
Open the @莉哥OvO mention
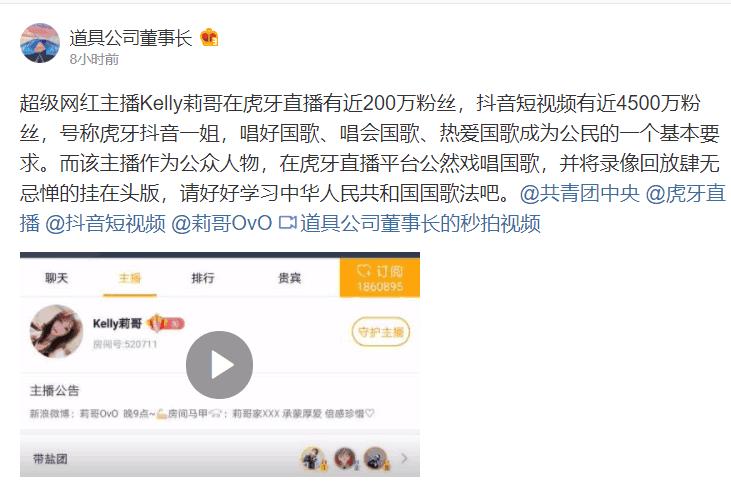tap(221, 223)
